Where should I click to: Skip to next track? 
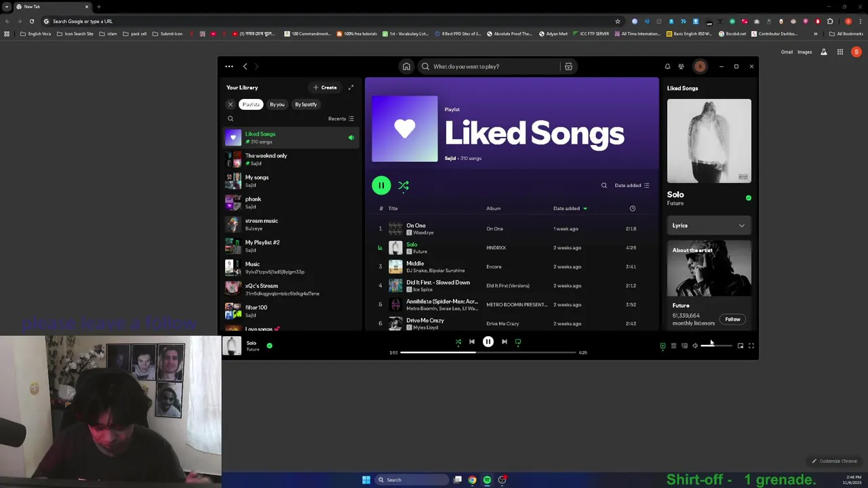(504, 342)
